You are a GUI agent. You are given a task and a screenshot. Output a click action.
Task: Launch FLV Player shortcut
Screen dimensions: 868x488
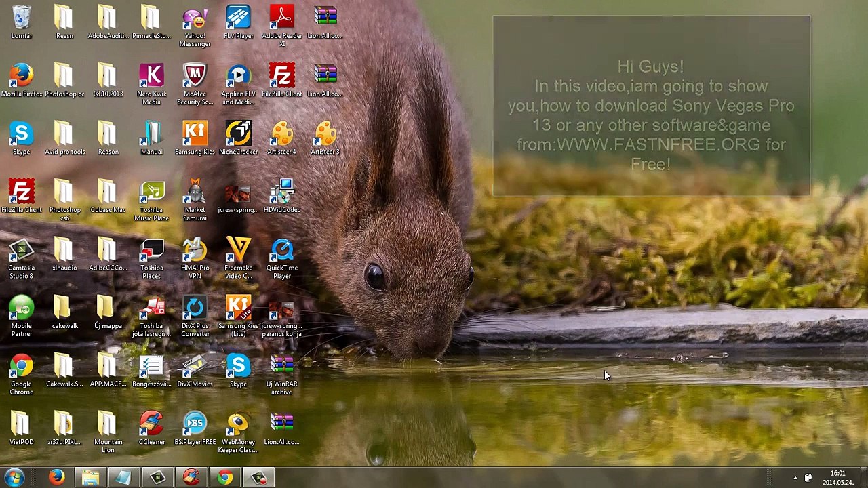[x=238, y=22]
